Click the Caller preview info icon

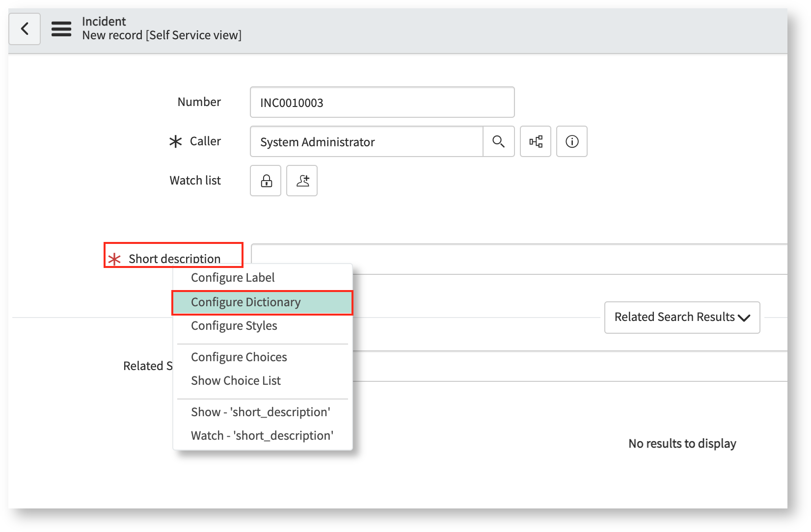[571, 141]
